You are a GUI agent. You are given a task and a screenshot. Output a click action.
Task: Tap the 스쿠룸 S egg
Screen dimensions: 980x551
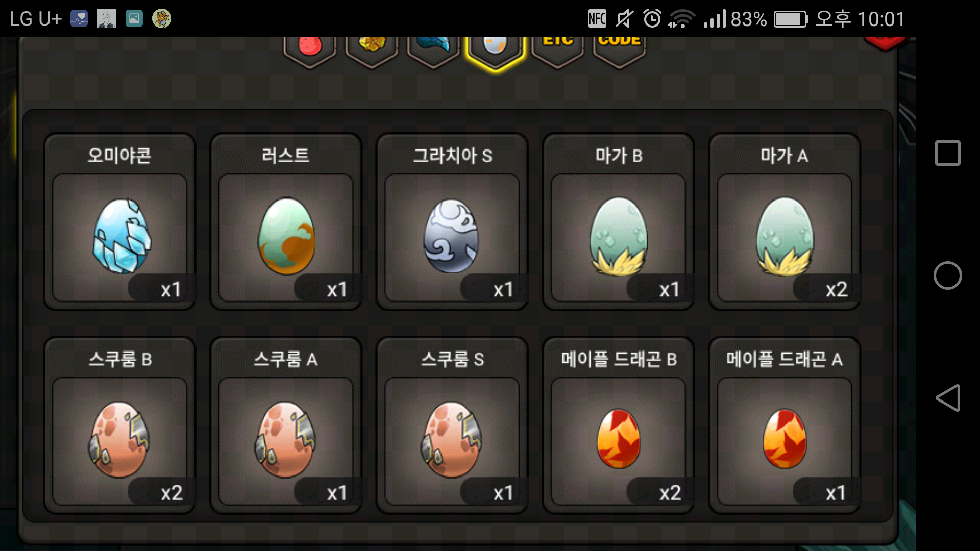452,425
